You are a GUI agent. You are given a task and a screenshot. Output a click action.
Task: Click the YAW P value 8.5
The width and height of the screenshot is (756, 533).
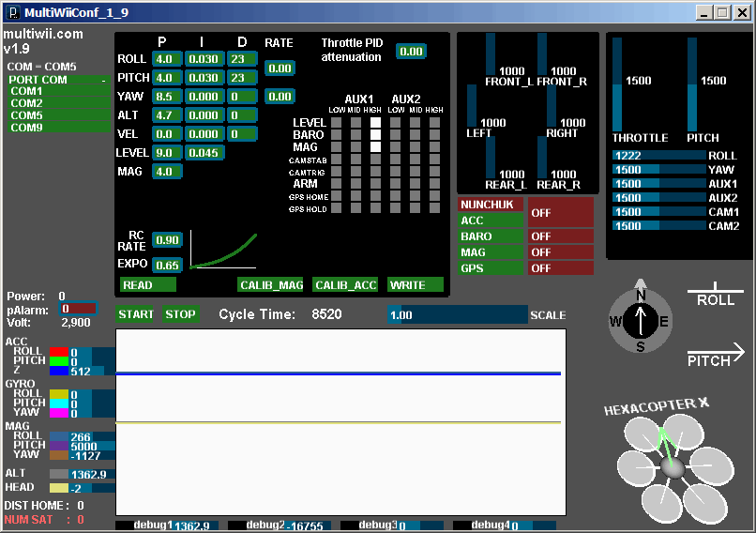click(x=167, y=97)
